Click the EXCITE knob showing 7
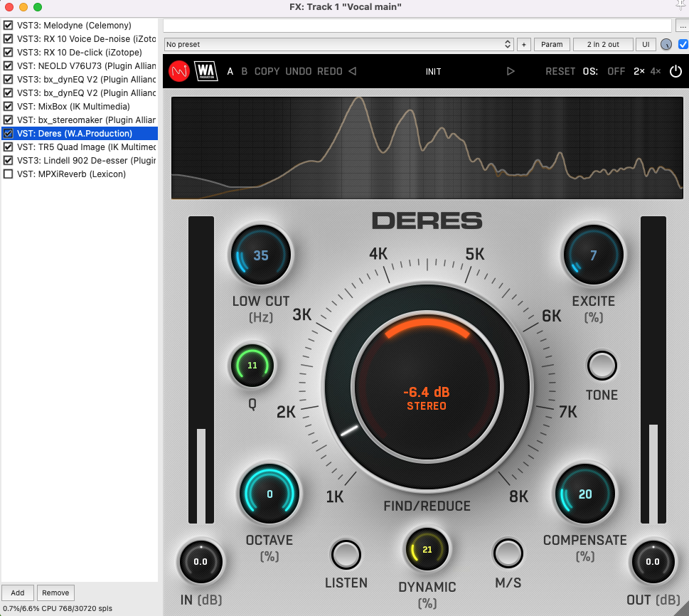The width and height of the screenshot is (689, 616). (x=593, y=255)
